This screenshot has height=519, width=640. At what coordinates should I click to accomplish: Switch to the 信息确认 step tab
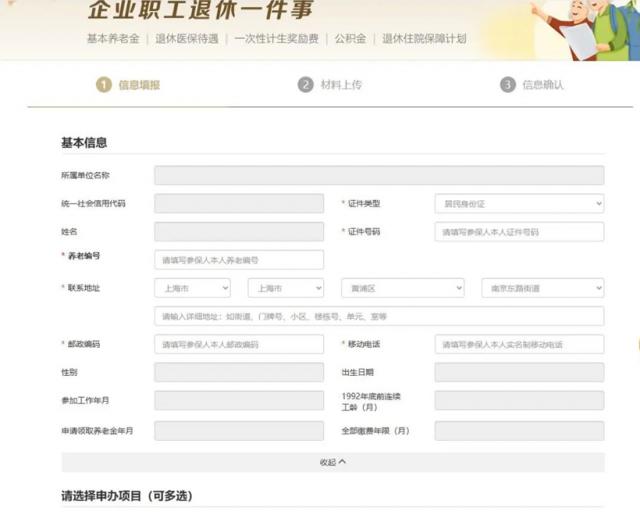[543, 85]
